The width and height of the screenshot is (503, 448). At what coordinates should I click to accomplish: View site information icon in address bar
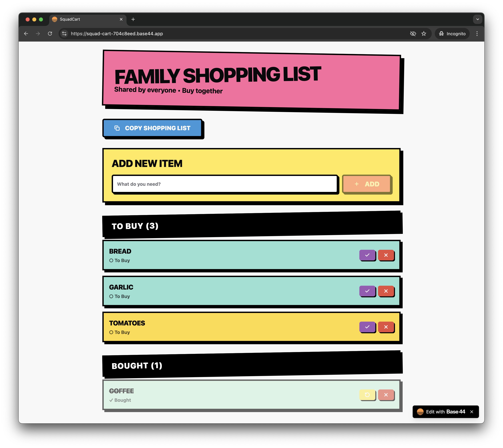pyautogui.click(x=64, y=34)
